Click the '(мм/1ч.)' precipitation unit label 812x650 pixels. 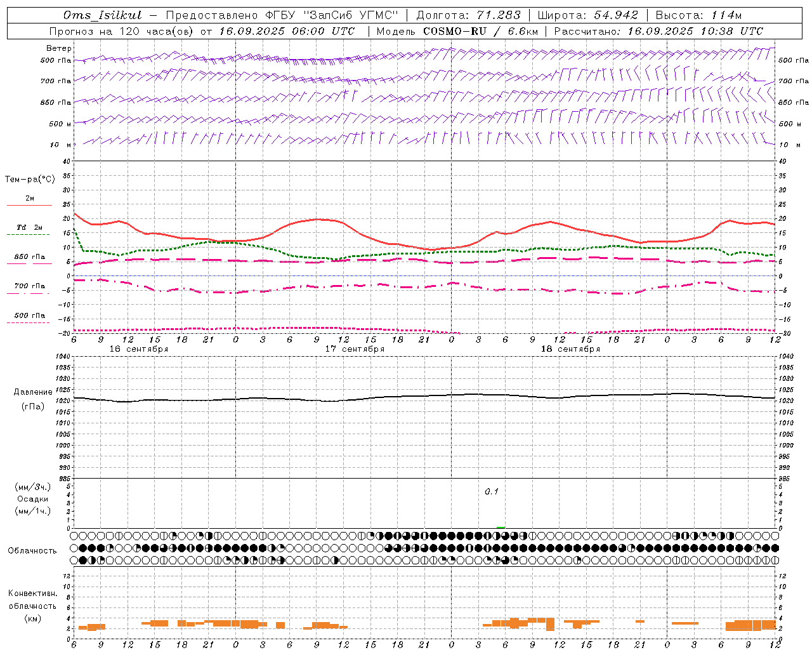[33, 511]
